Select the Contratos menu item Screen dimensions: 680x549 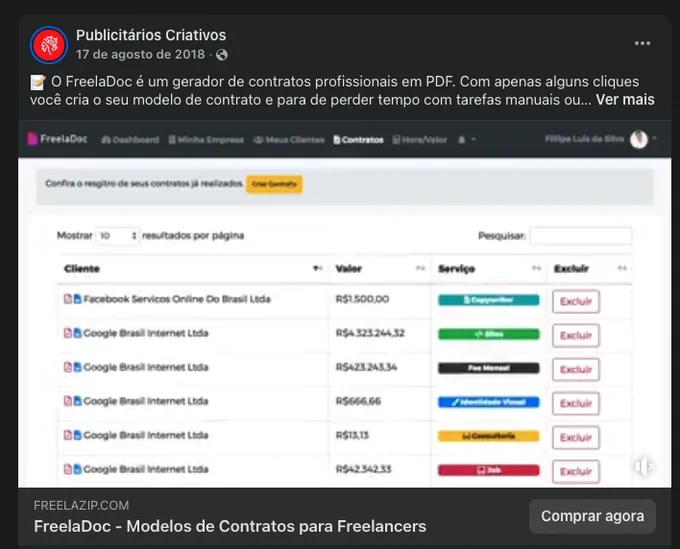(359, 140)
